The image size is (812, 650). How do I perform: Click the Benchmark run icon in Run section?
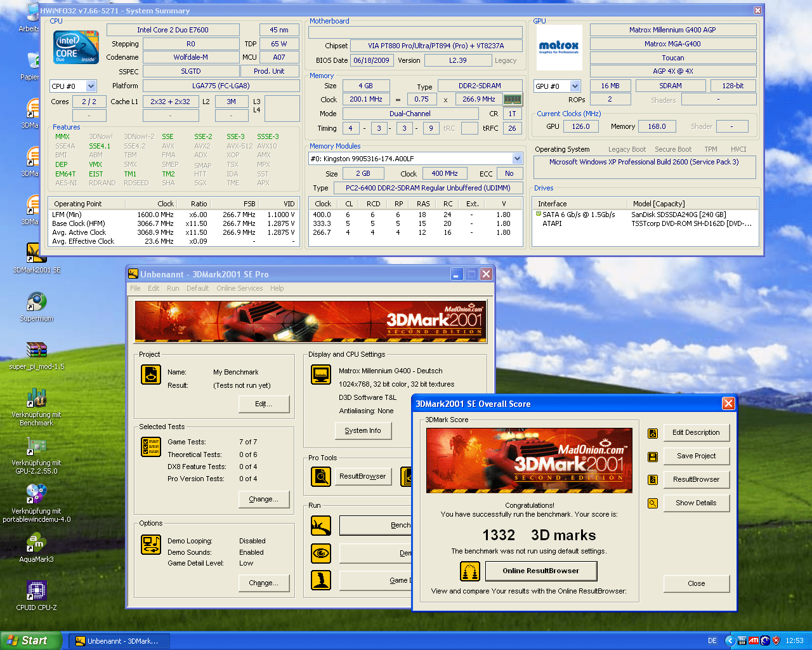(321, 526)
